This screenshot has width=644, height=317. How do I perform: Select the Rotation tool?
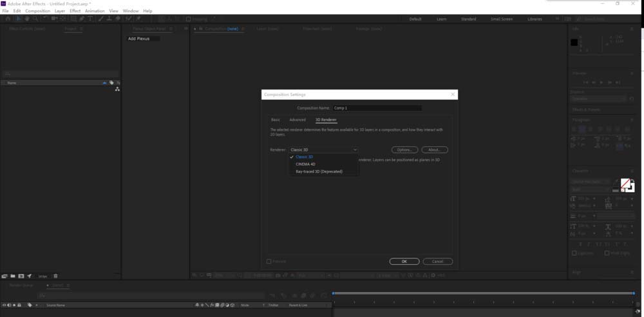(x=45, y=19)
